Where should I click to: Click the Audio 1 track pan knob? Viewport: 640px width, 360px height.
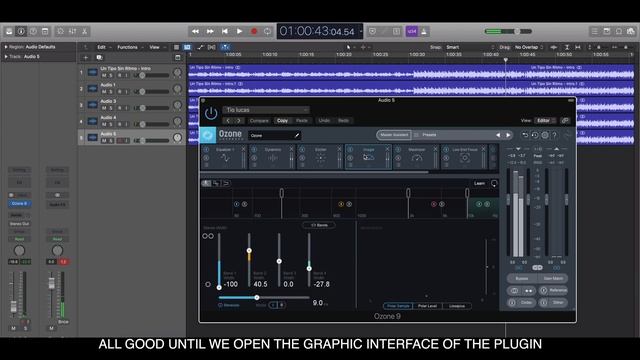(x=177, y=89)
